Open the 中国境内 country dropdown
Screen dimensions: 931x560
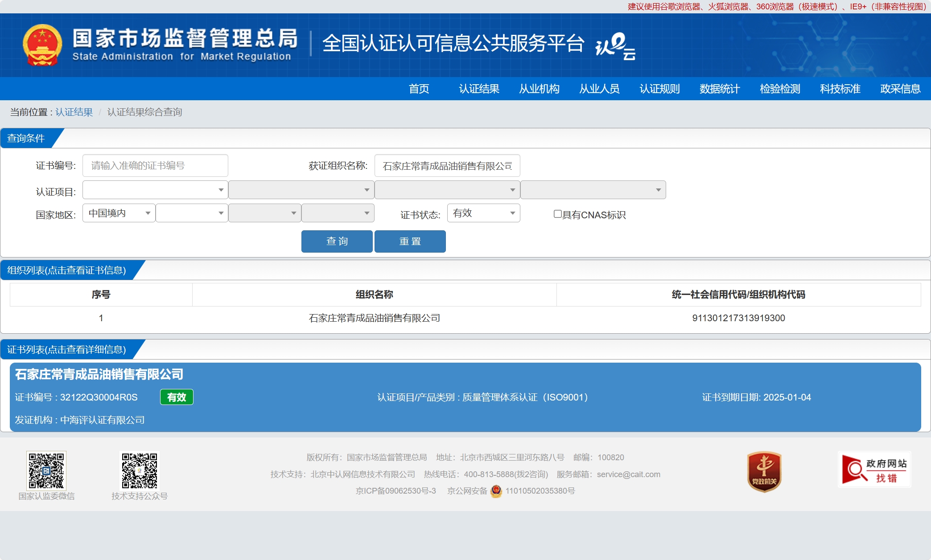(x=119, y=213)
